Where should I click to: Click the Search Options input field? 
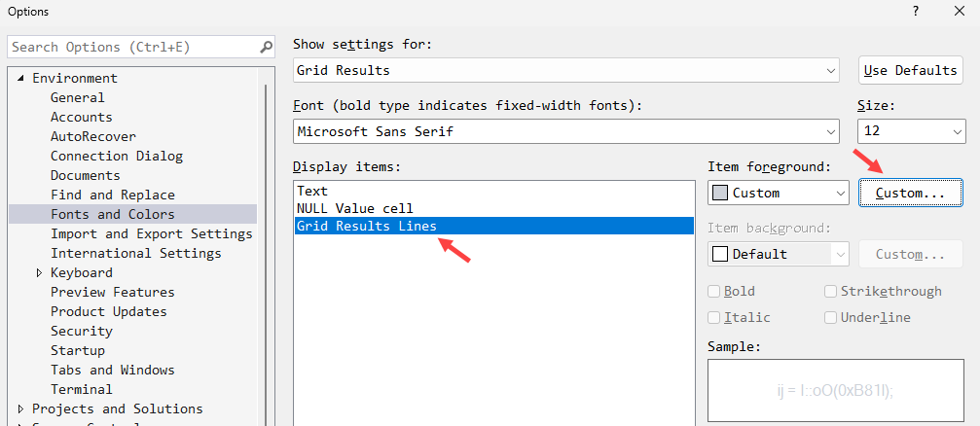click(x=131, y=47)
